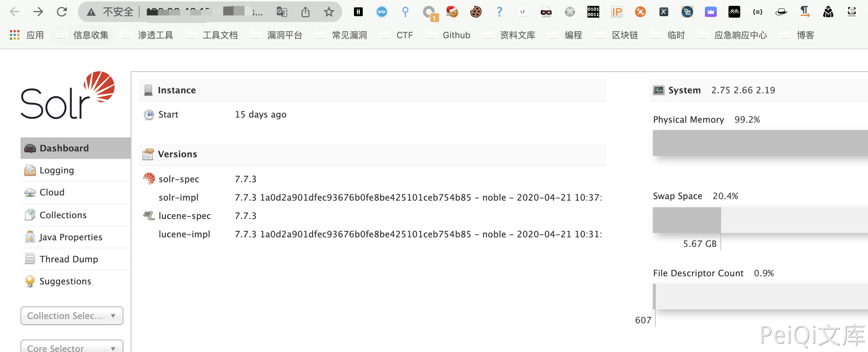The width and height of the screenshot is (868, 352).
Task: Click the translate page icon
Action: coord(282,12)
